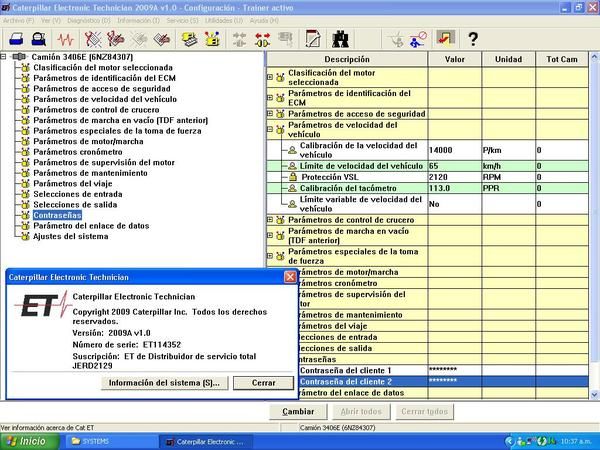600x450 pixels.
Task: Click the 14000 calibration value cell
Action: [x=455, y=150]
